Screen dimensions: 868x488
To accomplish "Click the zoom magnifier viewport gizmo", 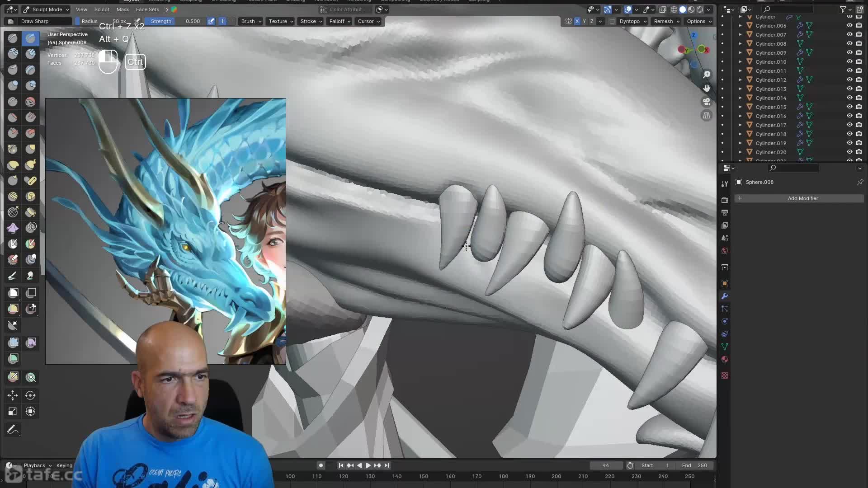I will [x=707, y=75].
